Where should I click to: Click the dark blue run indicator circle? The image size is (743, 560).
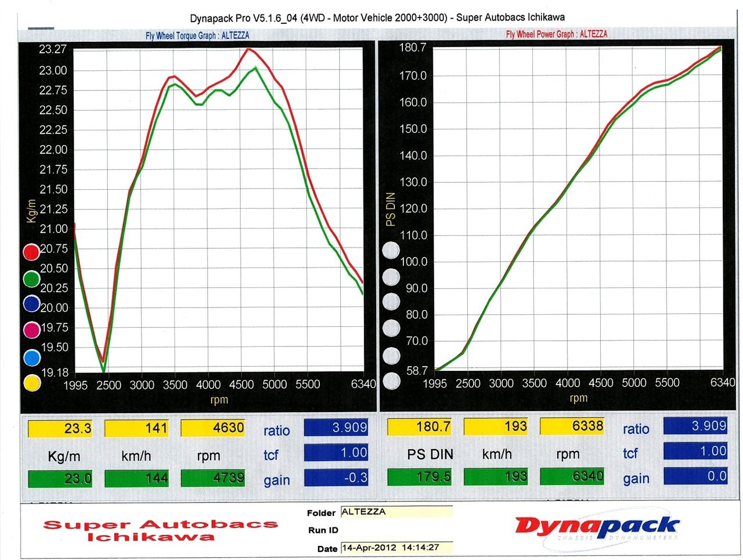[31, 304]
